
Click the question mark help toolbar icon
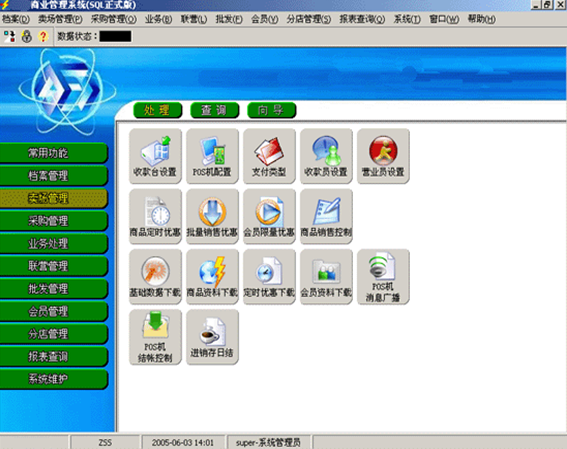pos(43,36)
